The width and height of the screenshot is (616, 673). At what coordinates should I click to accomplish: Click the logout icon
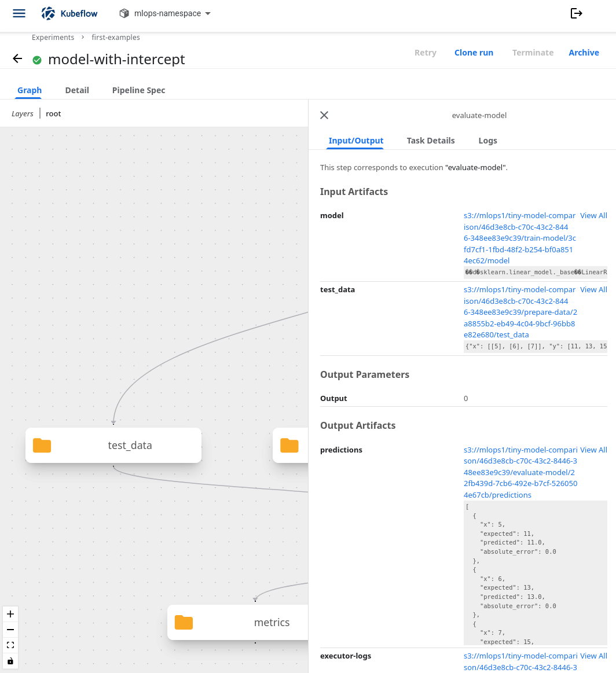pyautogui.click(x=576, y=13)
